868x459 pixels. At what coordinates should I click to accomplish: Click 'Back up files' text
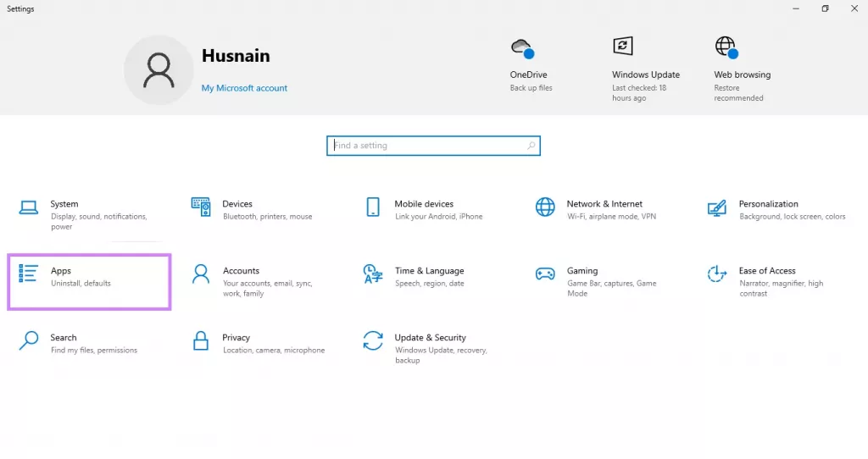(x=531, y=87)
